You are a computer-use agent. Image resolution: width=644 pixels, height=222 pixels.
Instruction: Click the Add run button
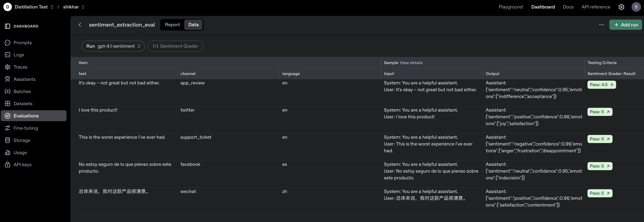(626, 25)
